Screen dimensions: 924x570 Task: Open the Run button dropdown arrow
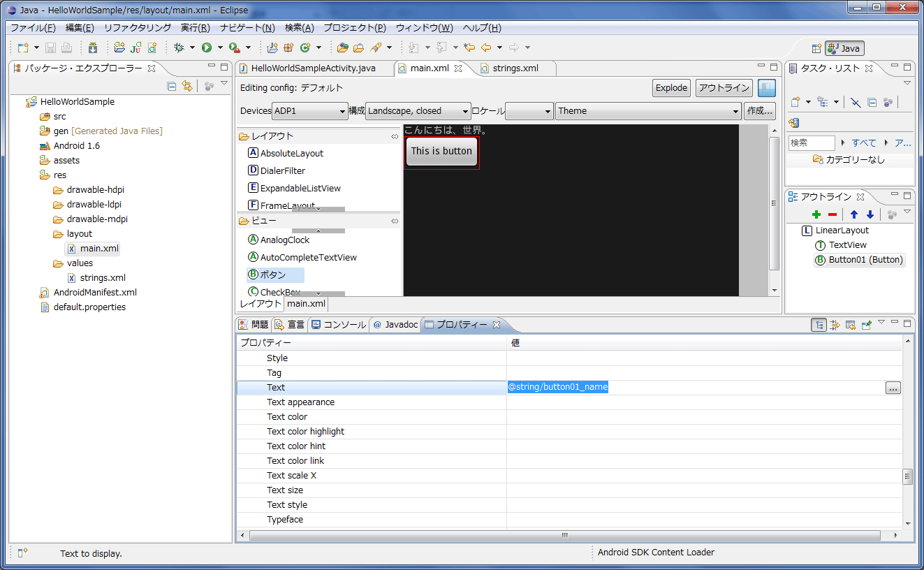[220, 47]
